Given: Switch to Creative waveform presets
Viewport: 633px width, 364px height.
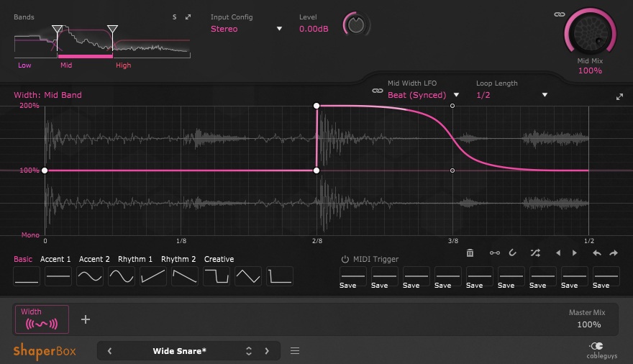Looking at the screenshot, I should tap(219, 259).
